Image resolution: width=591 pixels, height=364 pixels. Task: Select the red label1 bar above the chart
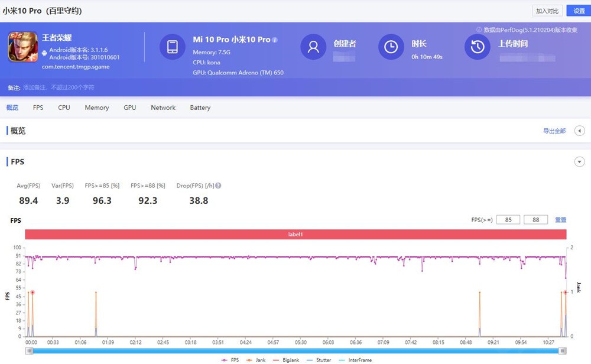[295, 235]
